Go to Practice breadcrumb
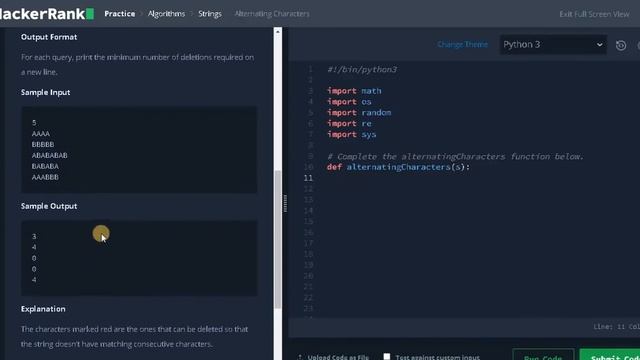640x360 pixels. 120,14
